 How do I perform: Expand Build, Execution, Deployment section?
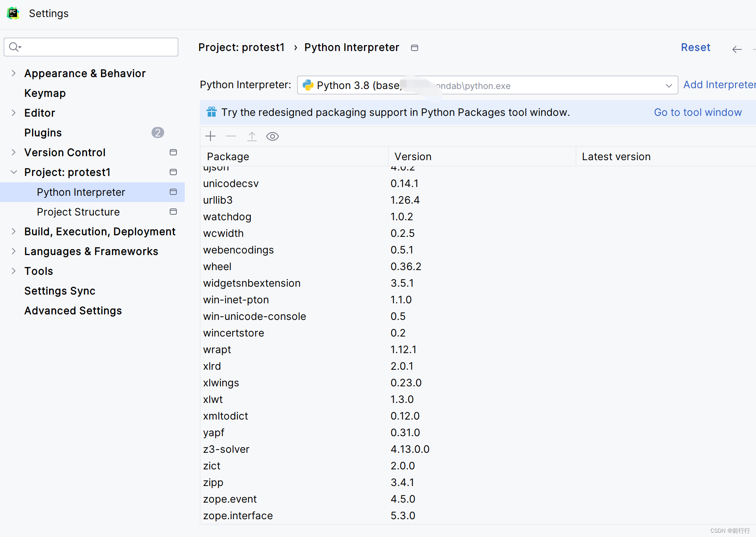14,231
